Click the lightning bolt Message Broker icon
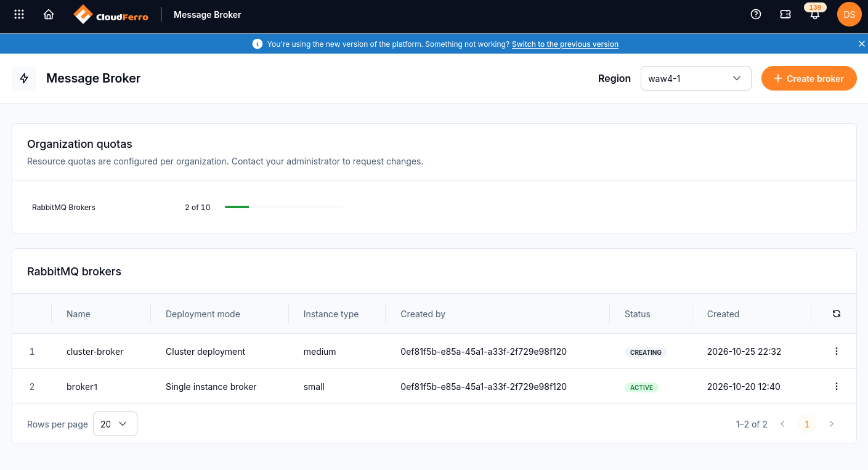868x470 pixels. 24,78
